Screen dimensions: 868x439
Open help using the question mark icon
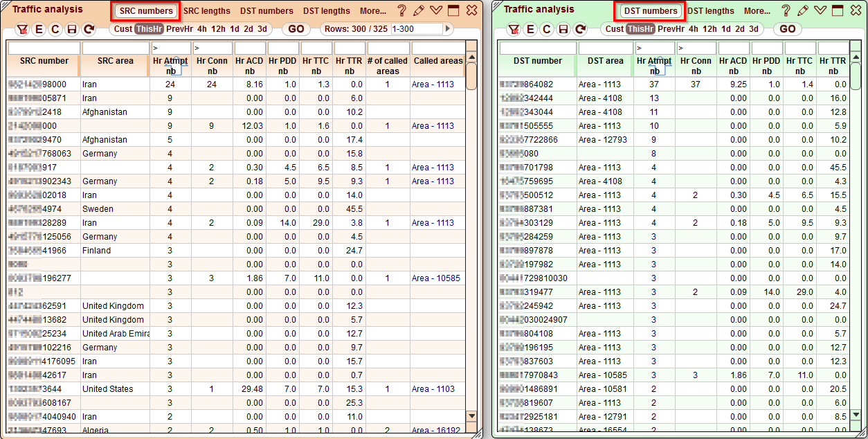pos(401,10)
